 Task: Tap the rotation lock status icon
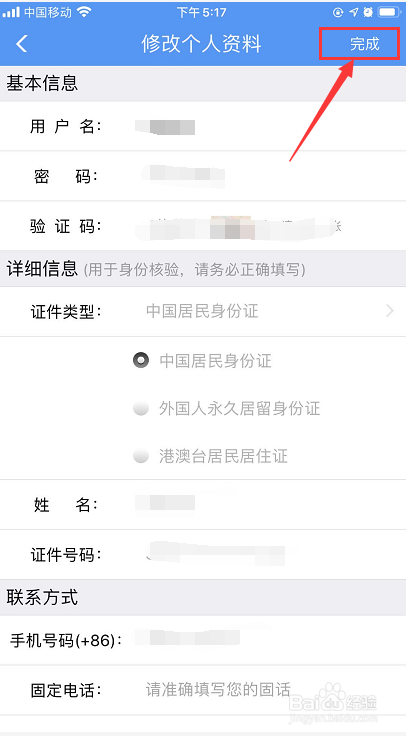(338, 12)
